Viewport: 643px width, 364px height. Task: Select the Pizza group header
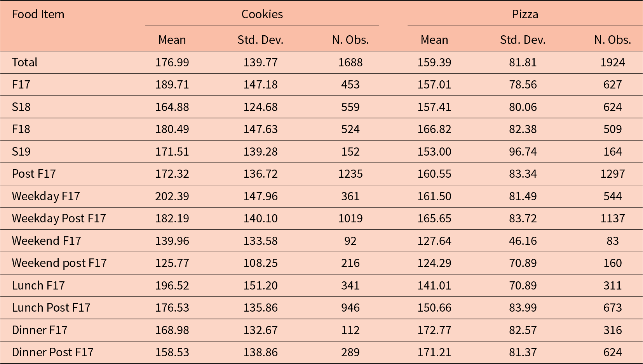pos(525,14)
